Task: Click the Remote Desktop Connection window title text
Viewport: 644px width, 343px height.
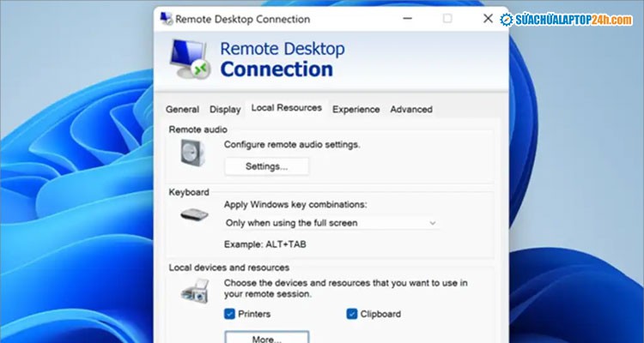Action: click(244, 19)
